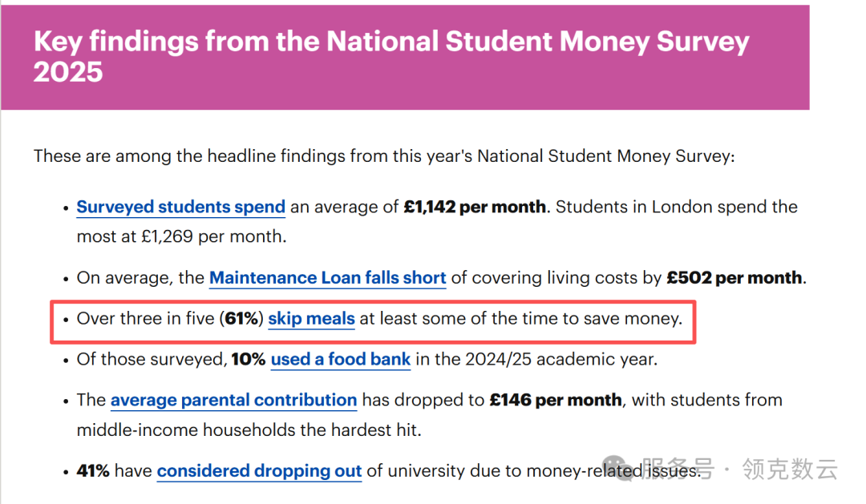Open the "used a food bank" link
Screen dimensions: 866x504
(340, 360)
